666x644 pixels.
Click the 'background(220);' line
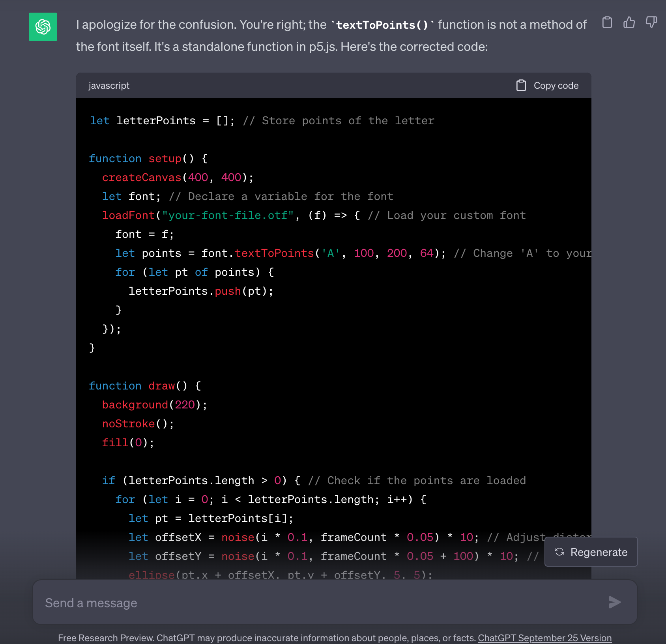pyautogui.click(x=155, y=405)
